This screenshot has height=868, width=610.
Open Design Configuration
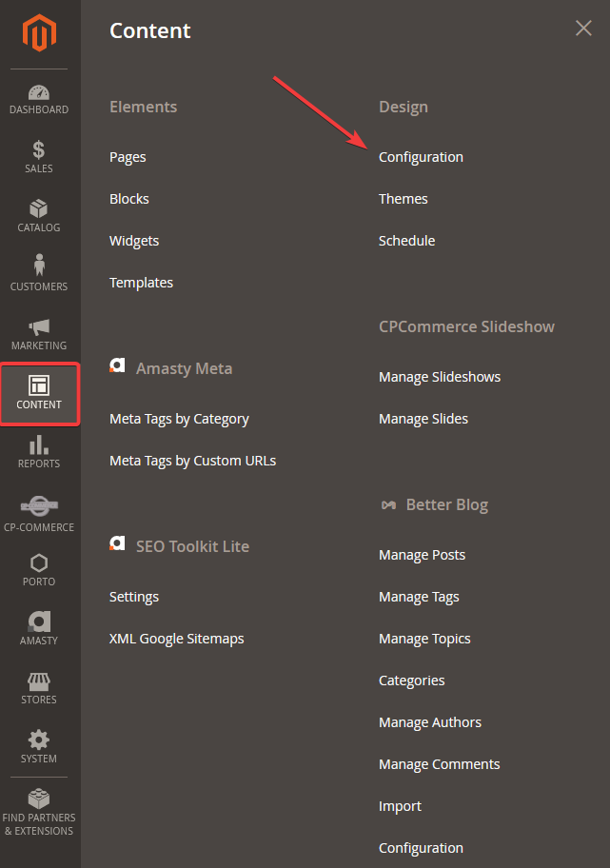coord(421,156)
